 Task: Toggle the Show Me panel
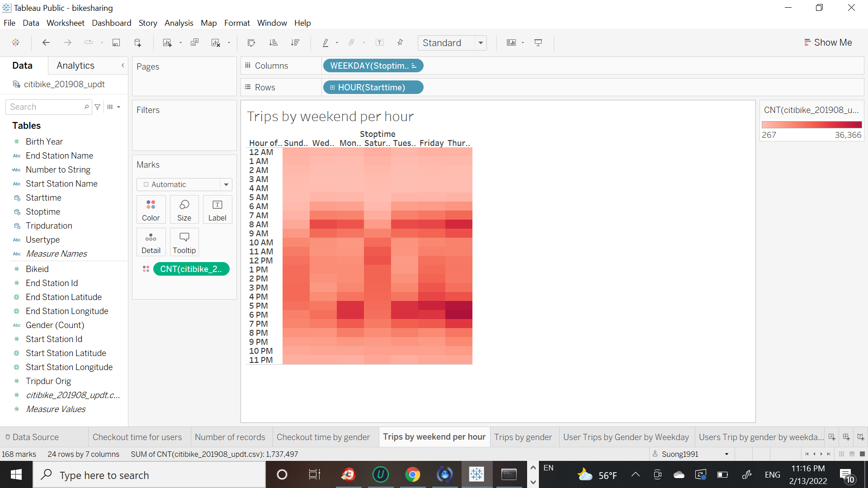click(x=828, y=42)
